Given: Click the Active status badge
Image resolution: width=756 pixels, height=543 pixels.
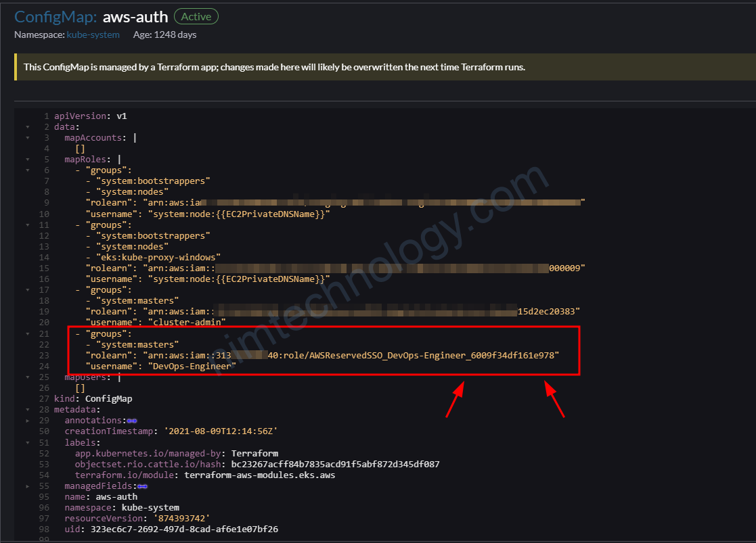Looking at the screenshot, I should 196,17.
